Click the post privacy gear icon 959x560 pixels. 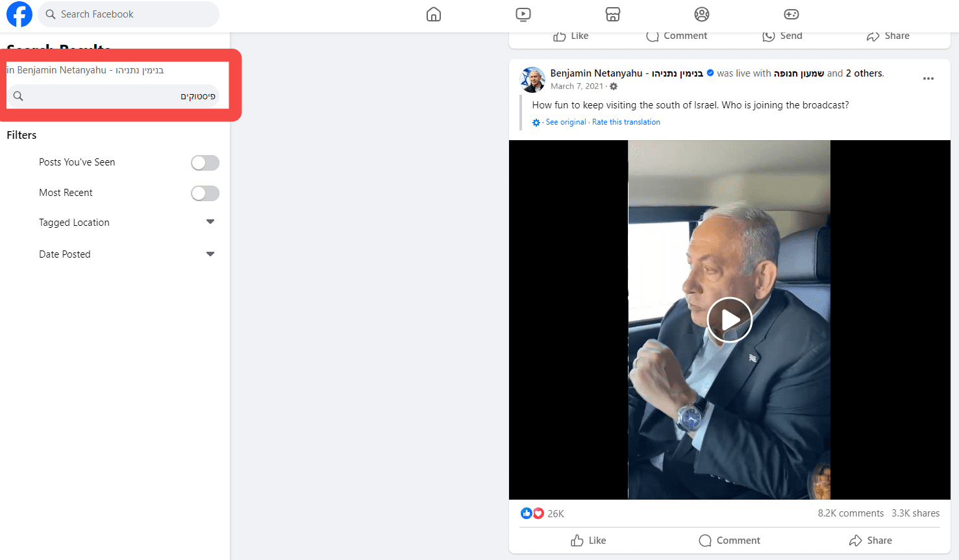614,86
